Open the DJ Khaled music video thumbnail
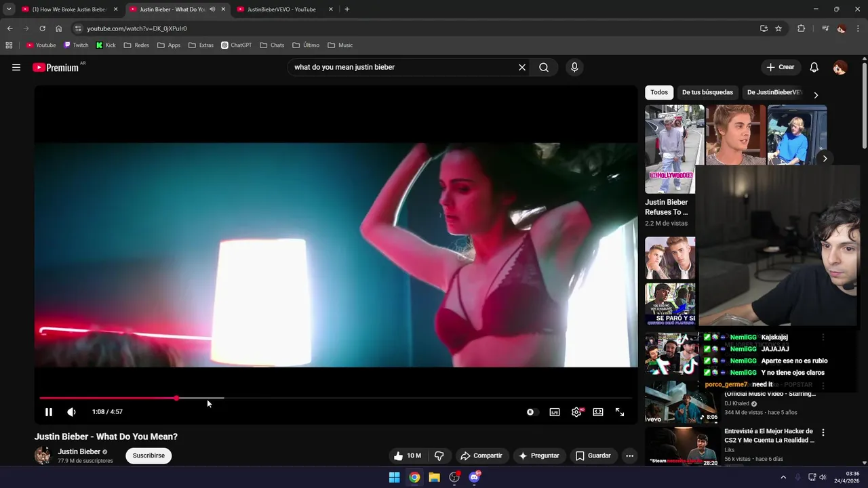Image resolution: width=868 pixels, height=488 pixels. 682,401
